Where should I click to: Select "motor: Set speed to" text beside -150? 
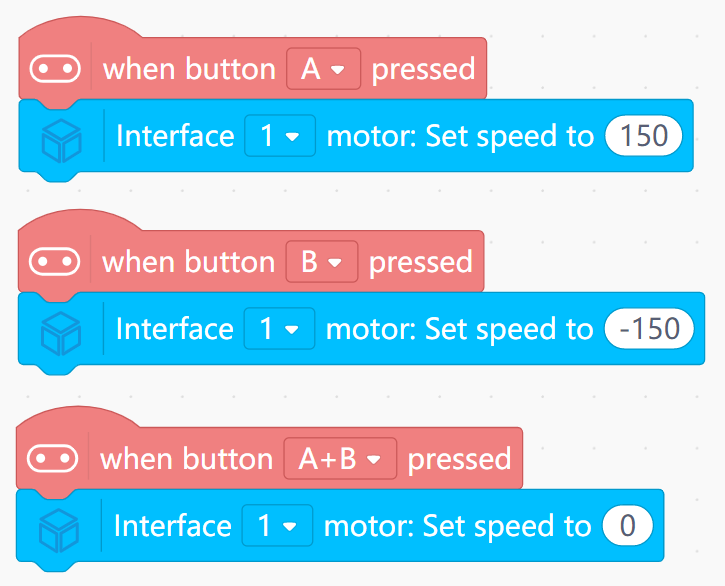(460, 329)
